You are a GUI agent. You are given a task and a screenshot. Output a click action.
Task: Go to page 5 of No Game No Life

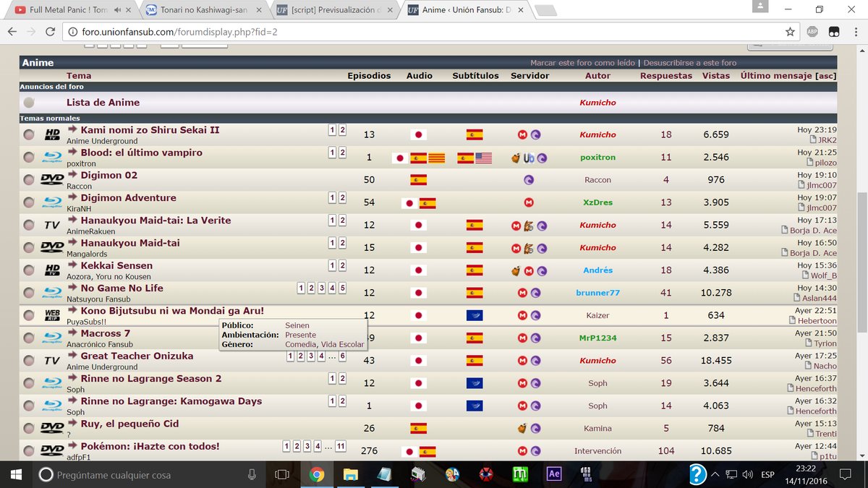tap(342, 288)
